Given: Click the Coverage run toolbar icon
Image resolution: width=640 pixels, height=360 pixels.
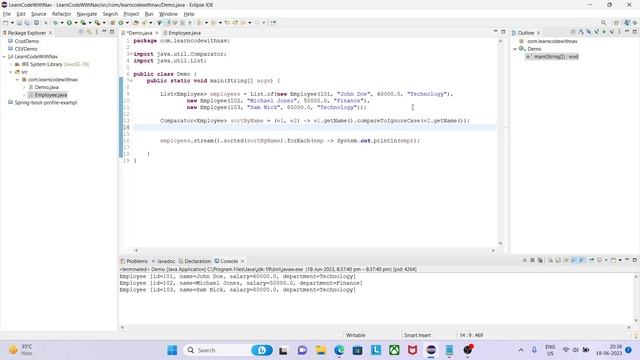Looking at the screenshot, I should tap(83, 23).
